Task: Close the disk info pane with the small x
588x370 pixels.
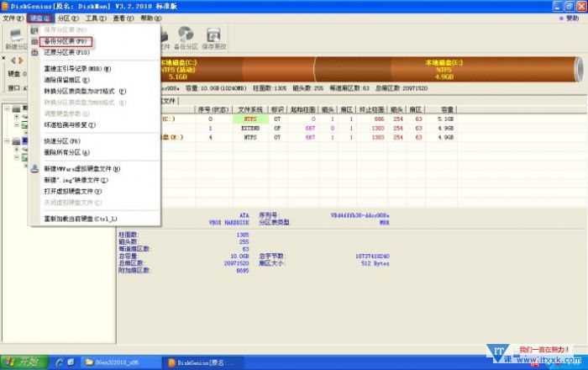Action: 3,58
